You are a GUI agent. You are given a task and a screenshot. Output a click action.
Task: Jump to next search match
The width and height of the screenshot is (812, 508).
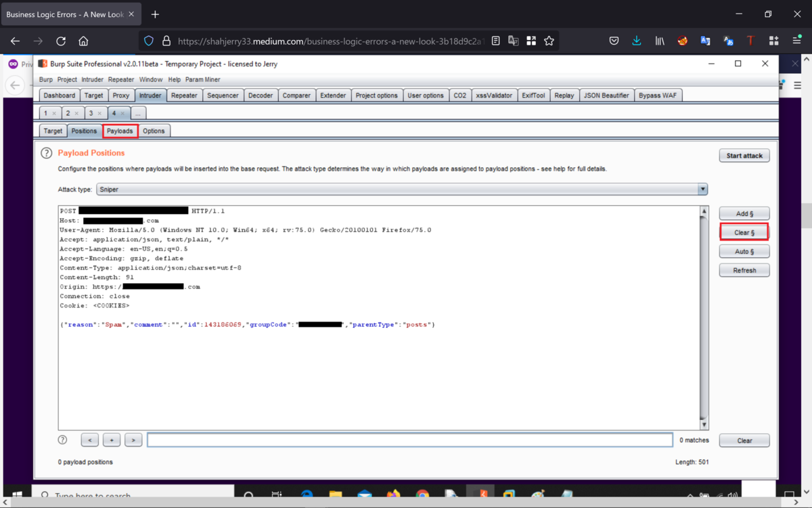(x=133, y=440)
